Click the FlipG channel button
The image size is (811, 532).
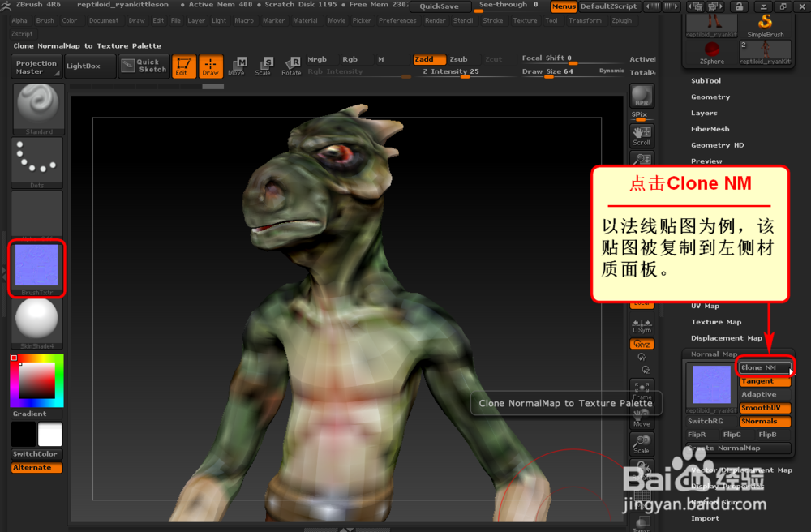coord(732,435)
